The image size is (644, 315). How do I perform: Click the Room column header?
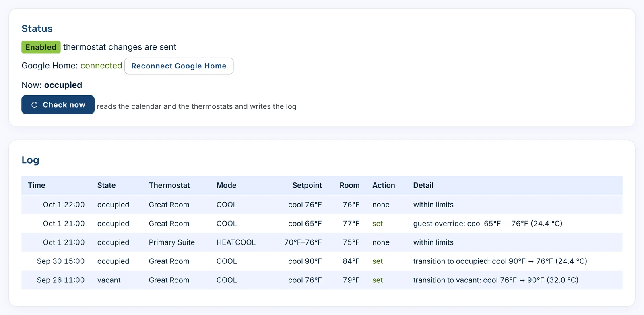click(349, 185)
